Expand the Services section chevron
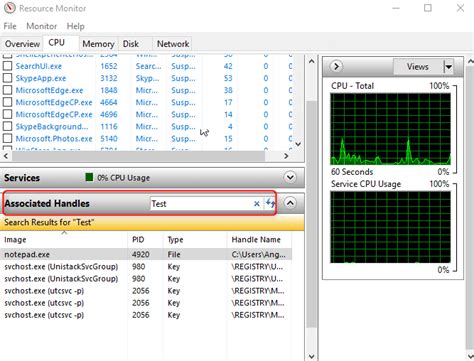 (290, 177)
